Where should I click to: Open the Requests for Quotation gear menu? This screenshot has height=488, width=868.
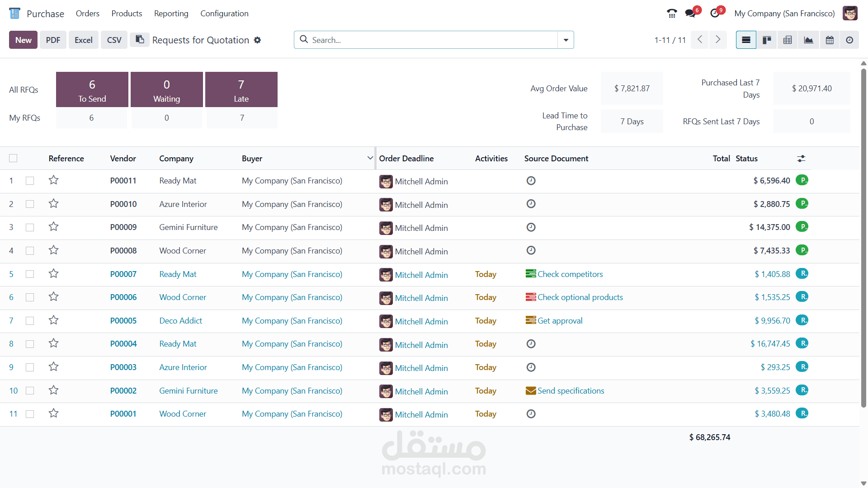tap(258, 40)
